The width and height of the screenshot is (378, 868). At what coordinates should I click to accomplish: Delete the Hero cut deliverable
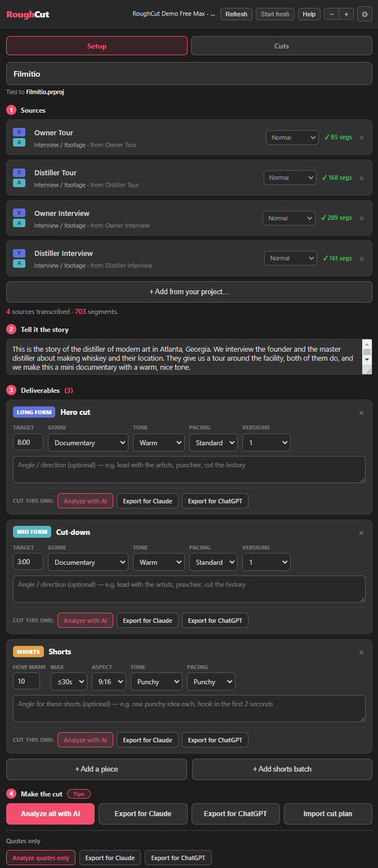pyautogui.click(x=362, y=413)
